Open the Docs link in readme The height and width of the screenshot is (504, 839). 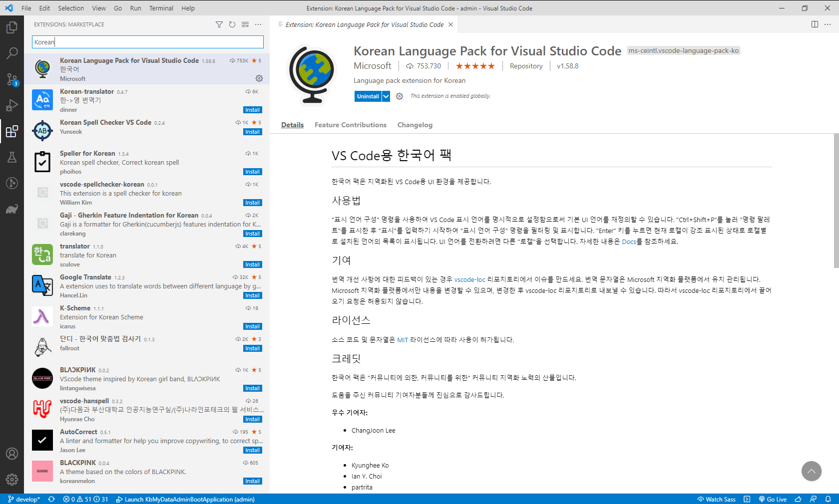point(629,242)
